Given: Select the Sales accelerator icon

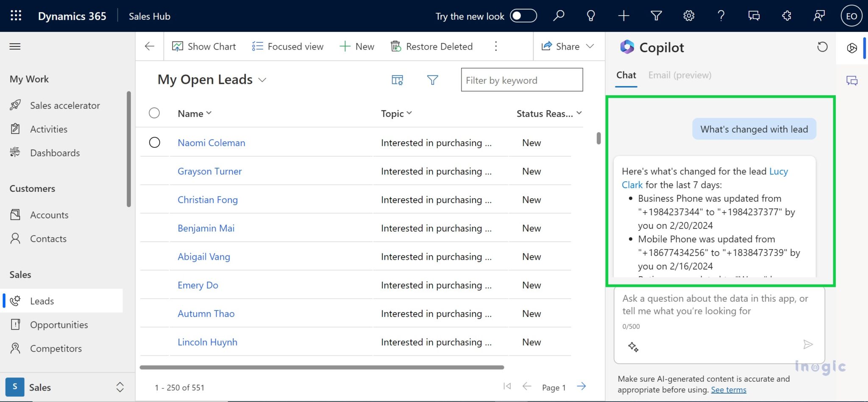Looking at the screenshot, I should (x=16, y=105).
